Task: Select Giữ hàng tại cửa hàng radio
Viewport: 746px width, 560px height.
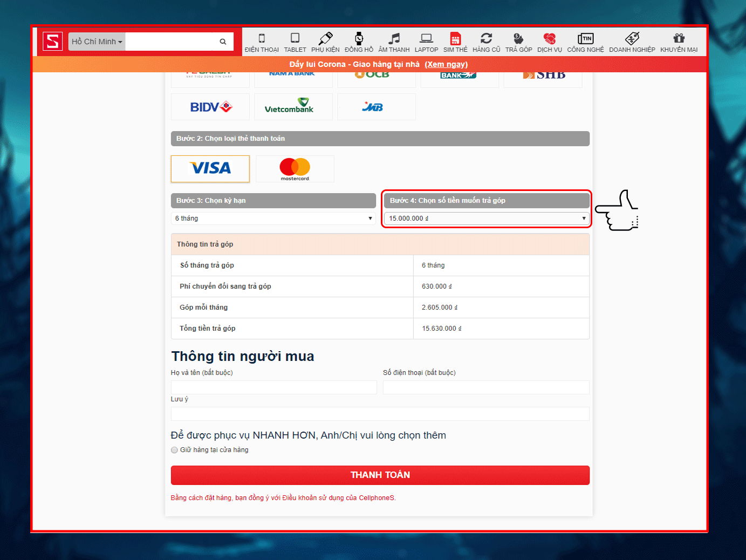Action: [174, 450]
